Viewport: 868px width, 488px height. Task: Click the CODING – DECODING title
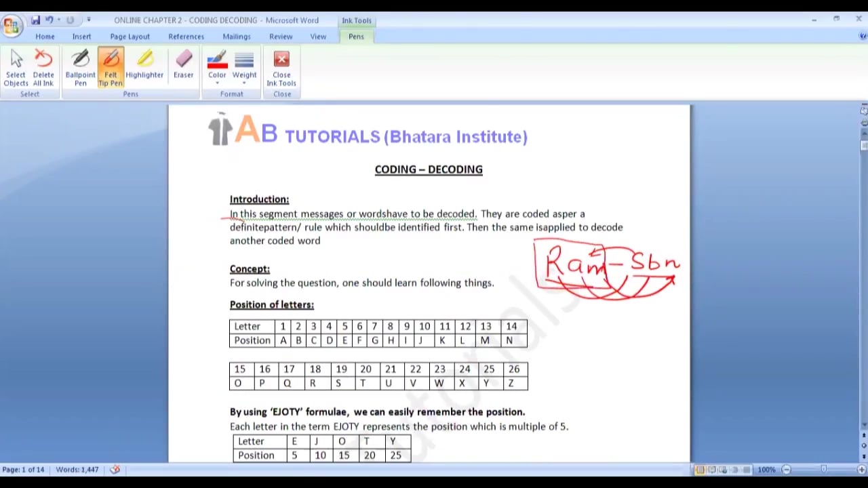tap(429, 169)
